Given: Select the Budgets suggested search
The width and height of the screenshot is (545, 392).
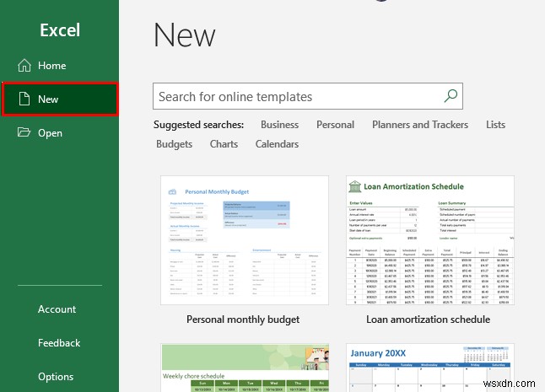Looking at the screenshot, I should tap(174, 144).
